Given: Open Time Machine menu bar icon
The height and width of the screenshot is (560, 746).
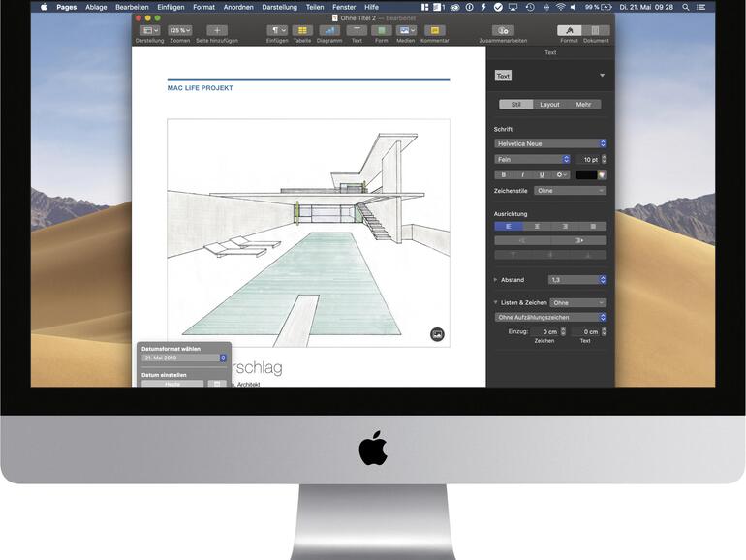Looking at the screenshot, I should [530, 7].
